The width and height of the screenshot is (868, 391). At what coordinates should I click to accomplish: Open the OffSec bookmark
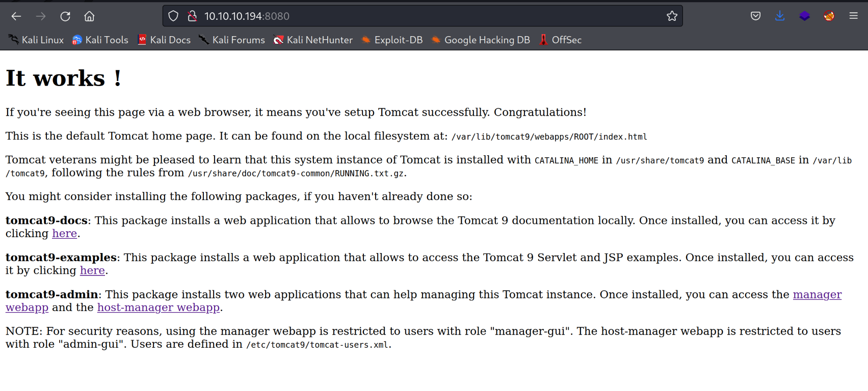tap(560, 40)
